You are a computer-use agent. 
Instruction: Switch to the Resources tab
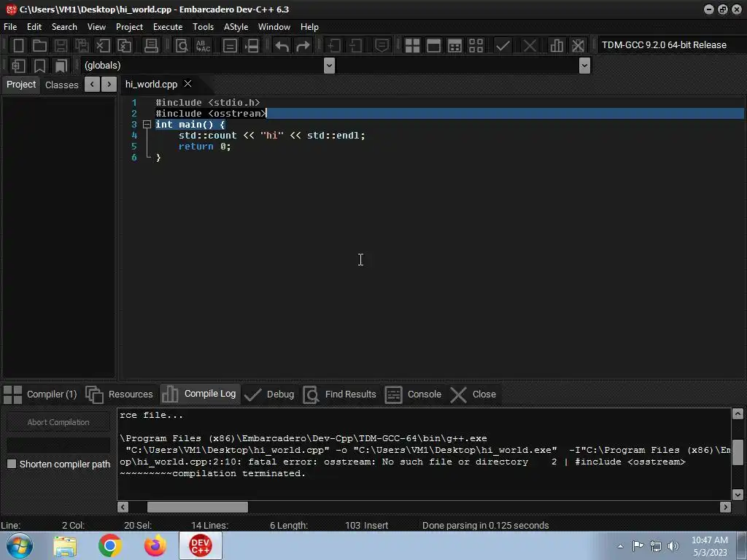[x=120, y=394]
